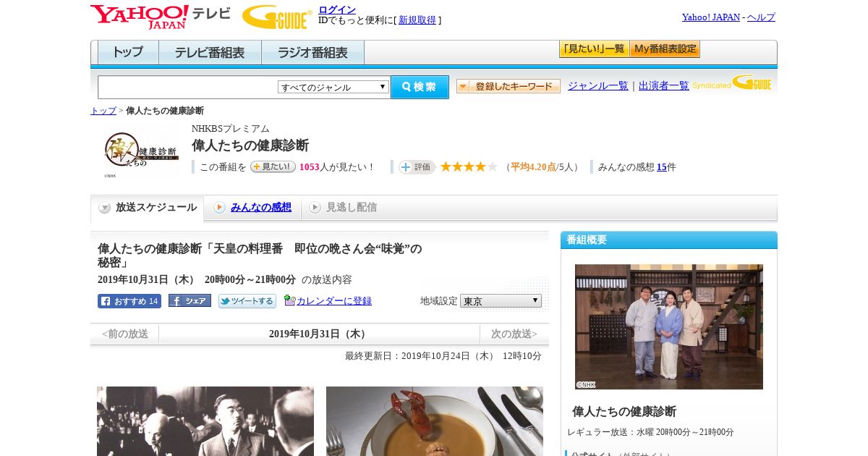The width and height of the screenshot is (868, 456).
Task: Open the トップ navigation tab
Action: pos(128,53)
